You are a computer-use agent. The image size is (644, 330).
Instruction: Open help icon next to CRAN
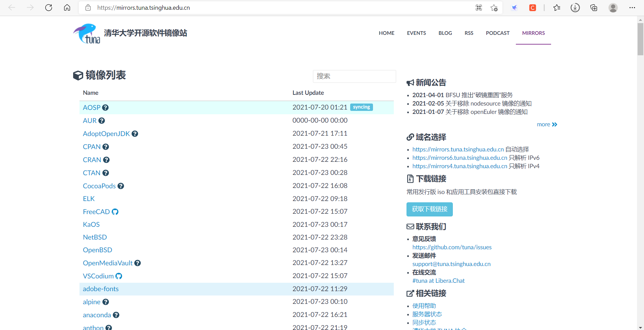click(x=106, y=160)
